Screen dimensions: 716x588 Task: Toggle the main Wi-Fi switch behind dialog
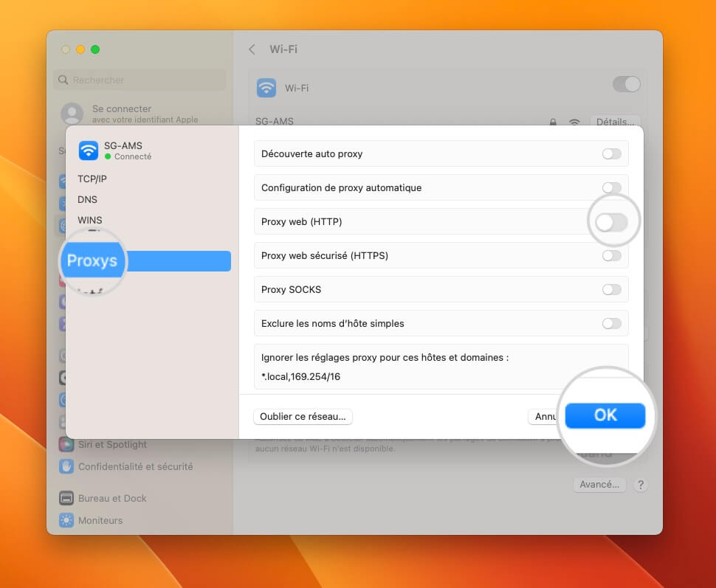pos(627,84)
